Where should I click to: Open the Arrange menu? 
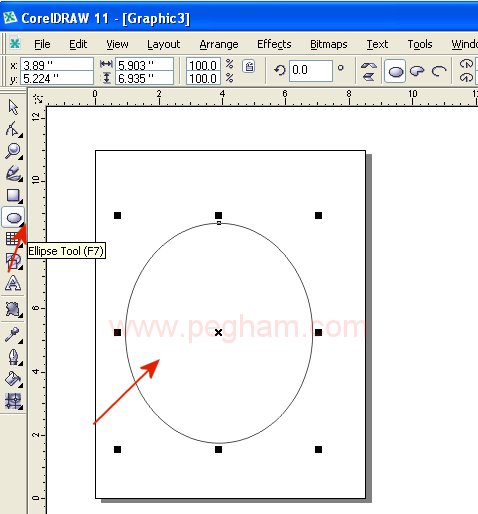pos(219,44)
